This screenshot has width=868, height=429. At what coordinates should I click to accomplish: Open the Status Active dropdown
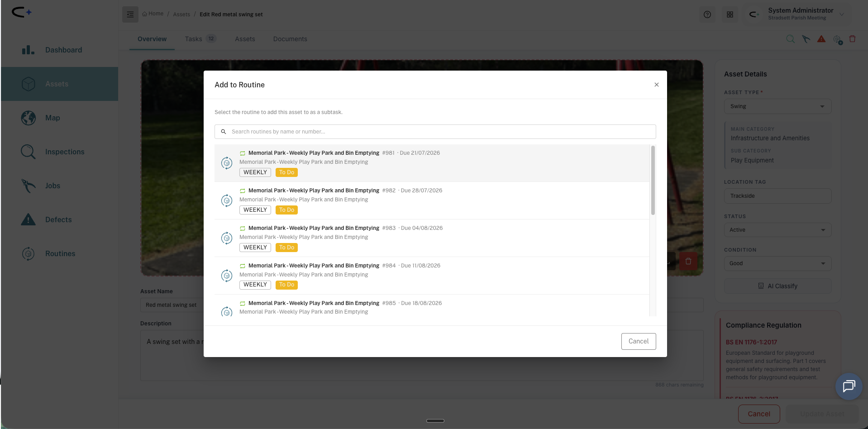tap(777, 230)
